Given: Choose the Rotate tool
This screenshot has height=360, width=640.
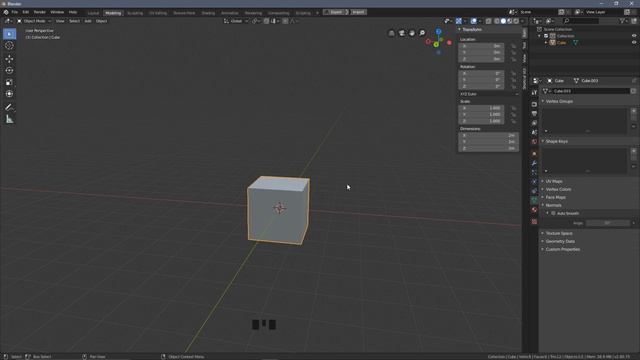Looking at the screenshot, I should (x=9, y=71).
